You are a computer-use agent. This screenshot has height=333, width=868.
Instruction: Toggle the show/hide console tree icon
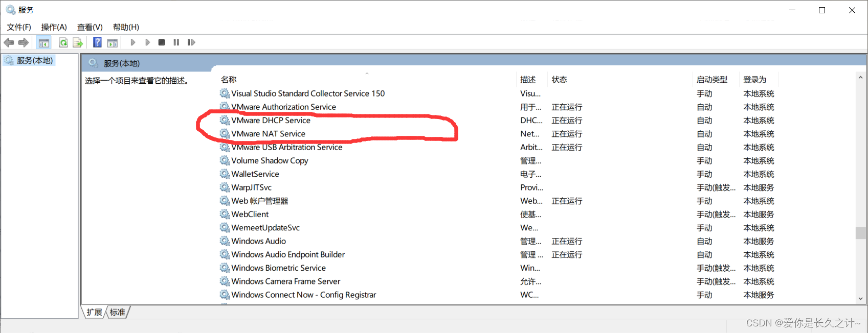click(x=44, y=42)
